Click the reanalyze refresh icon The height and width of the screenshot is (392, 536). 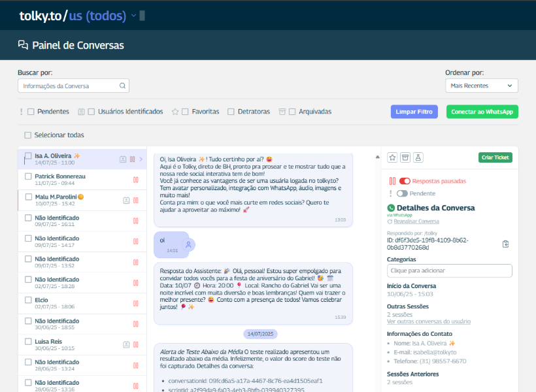pos(390,221)
